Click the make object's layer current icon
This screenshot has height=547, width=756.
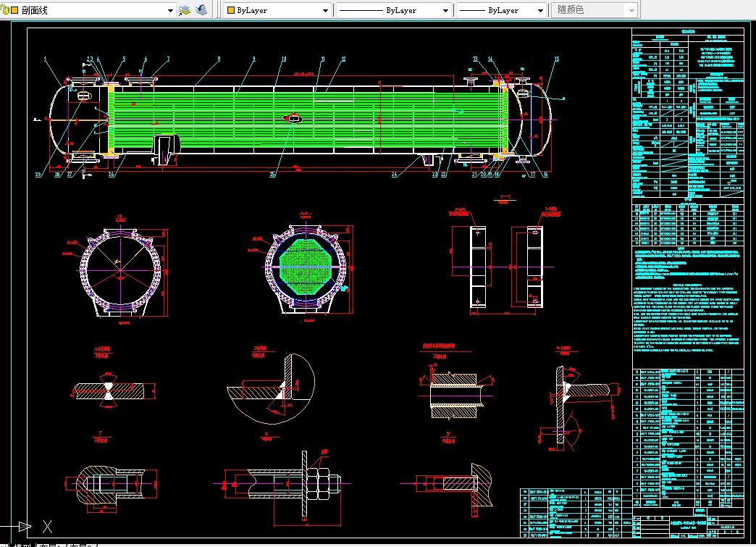185,10
